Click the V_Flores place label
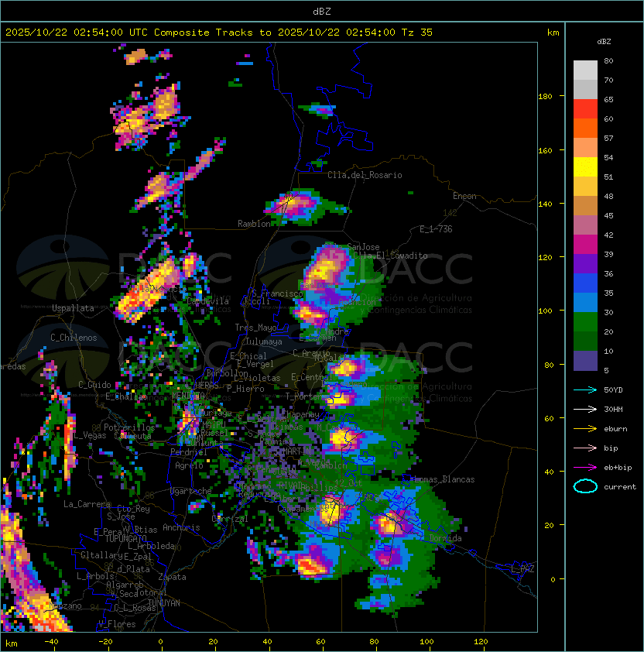 [117, 624]
